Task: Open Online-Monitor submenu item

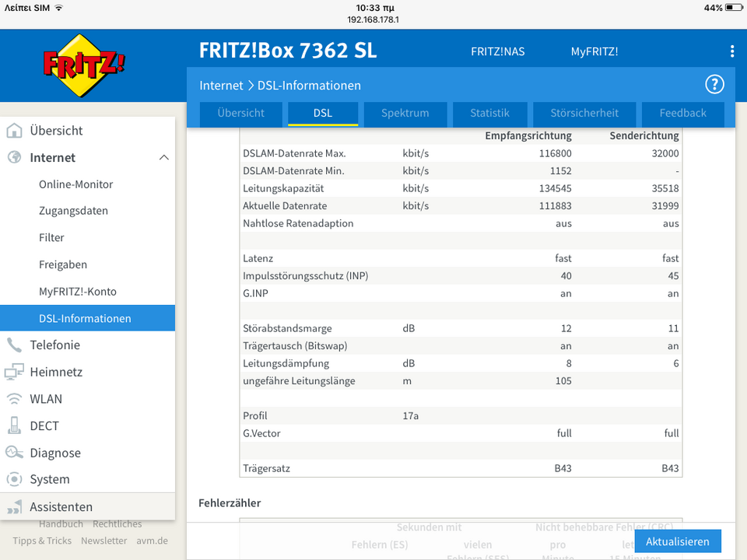Action: pyautogui.click(x=88, y=184)
